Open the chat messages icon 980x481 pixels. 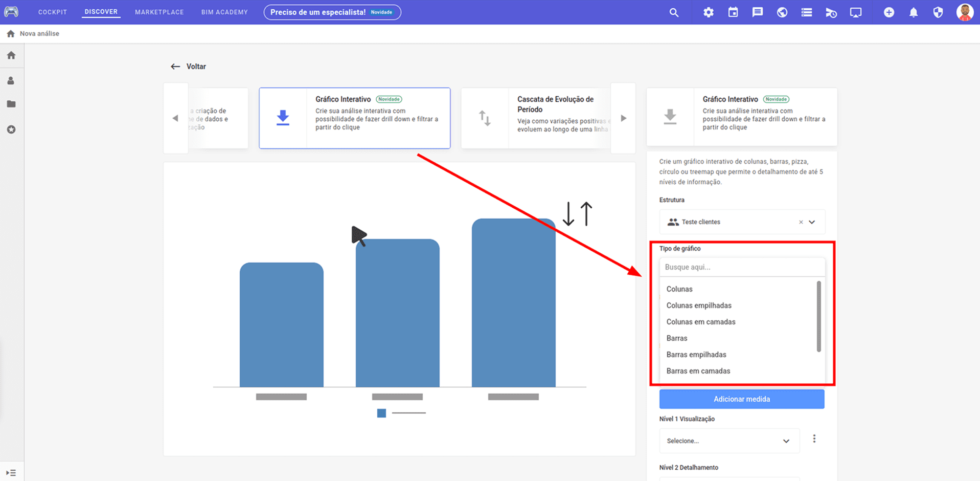(x=757, y=12)
